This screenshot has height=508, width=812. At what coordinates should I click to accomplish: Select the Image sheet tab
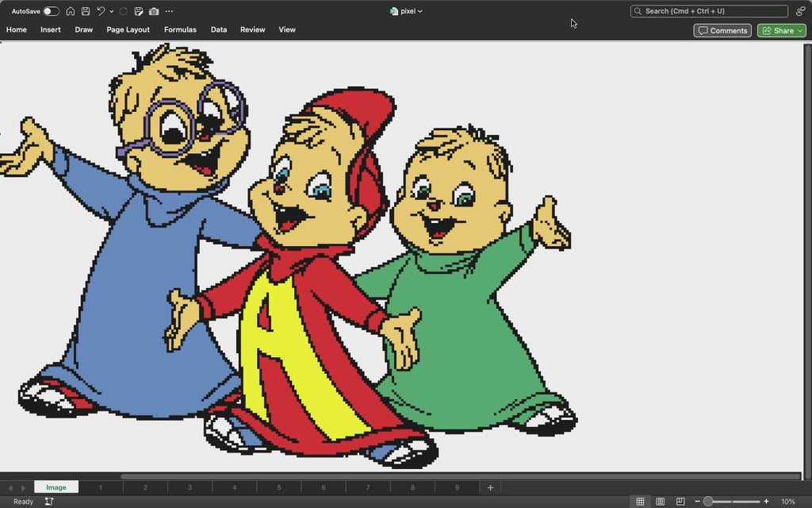tap(56, 487)
